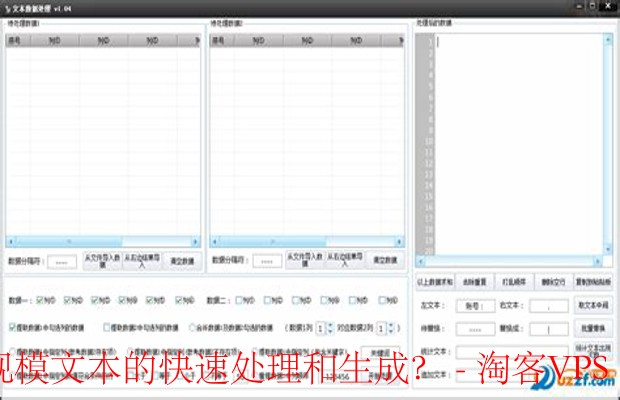Click the 打乱顺序 button
The height and width of the screenshot is (400, 620).
[514, 282]
